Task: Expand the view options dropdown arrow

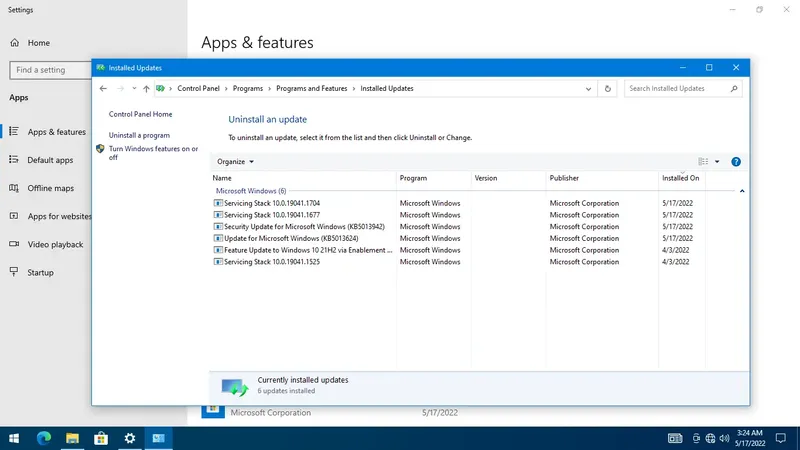Action: (717, 161)
